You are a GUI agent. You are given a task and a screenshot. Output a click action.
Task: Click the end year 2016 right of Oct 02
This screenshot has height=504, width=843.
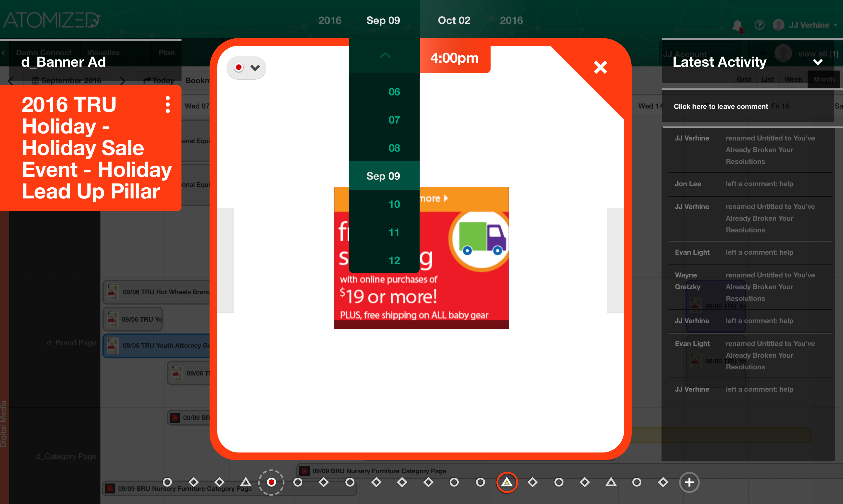tap(511, 20)
